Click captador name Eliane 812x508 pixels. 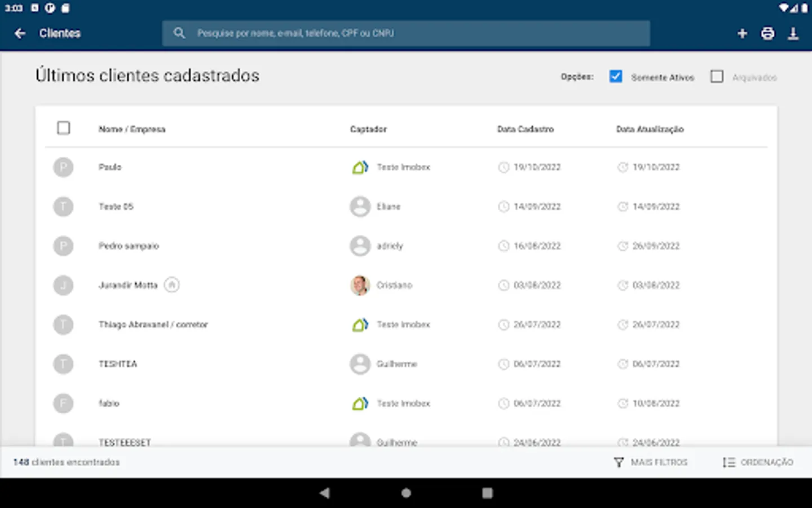pos(389,207)
